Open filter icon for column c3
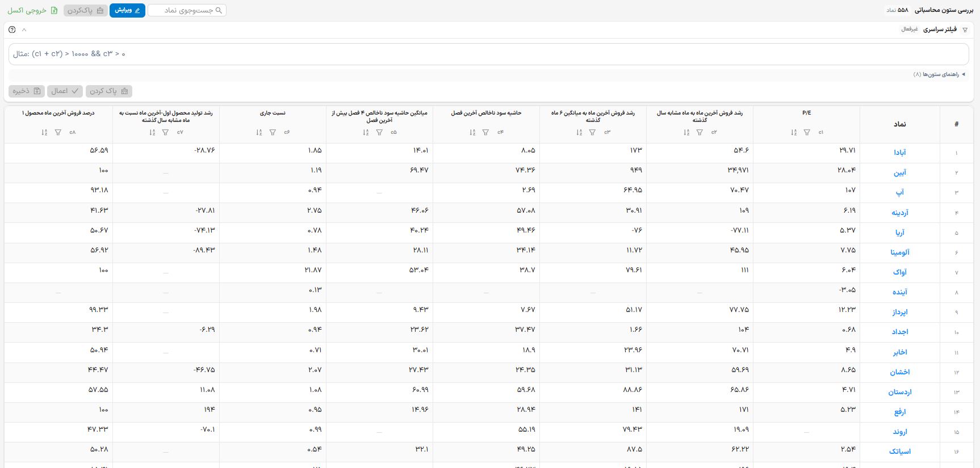 592,132
